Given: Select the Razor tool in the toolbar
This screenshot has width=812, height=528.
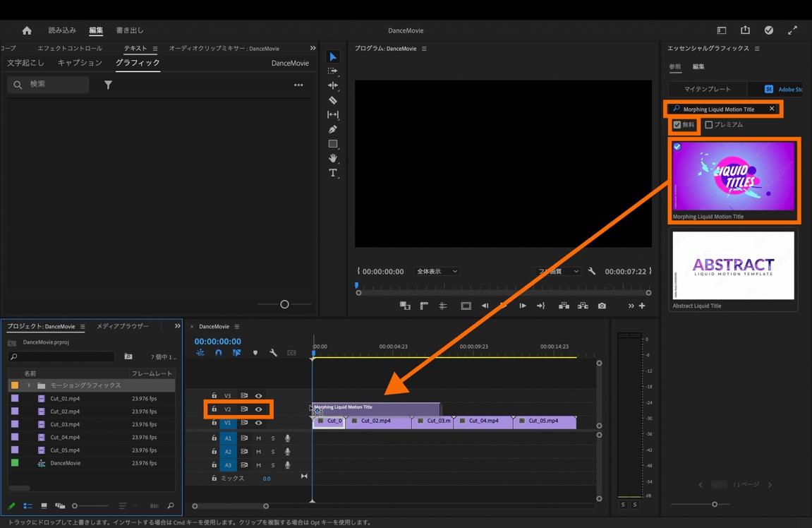Looking at the screenshot, I should (x=333, y=100).
